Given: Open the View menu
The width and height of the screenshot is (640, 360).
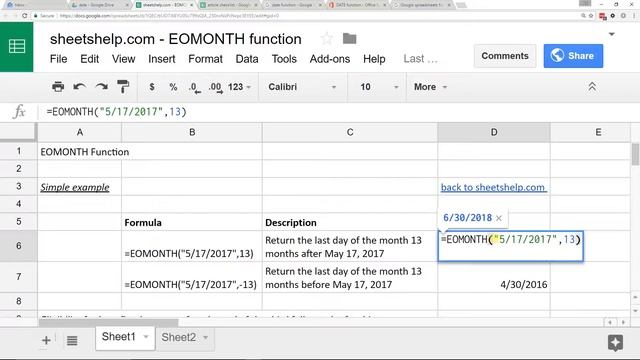Looking at the screenshot, I should click(123, 59).
